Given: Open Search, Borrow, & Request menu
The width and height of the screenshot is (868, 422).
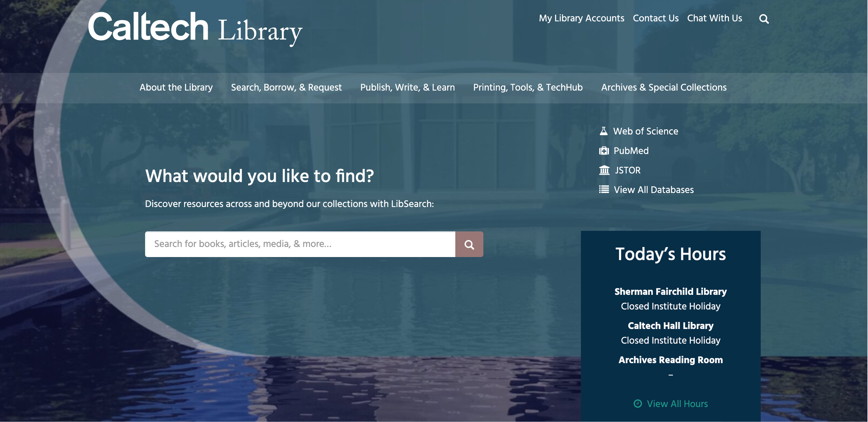Looking at the screenshot, I should 286,88.
